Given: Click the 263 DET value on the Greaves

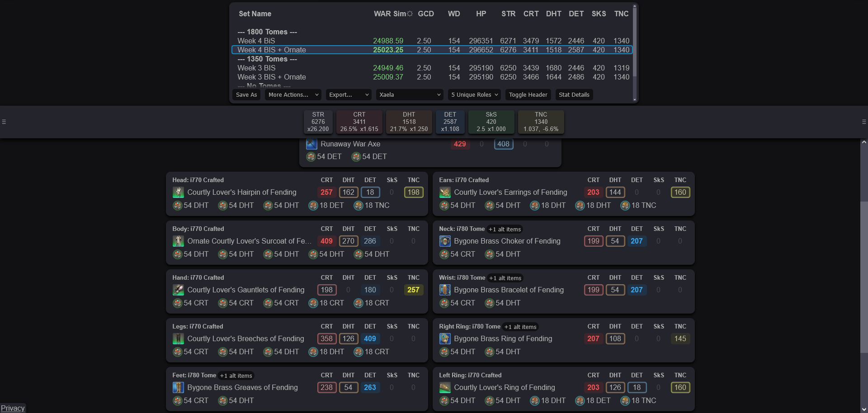Looking at the screenshot, I should pos(370,388).
